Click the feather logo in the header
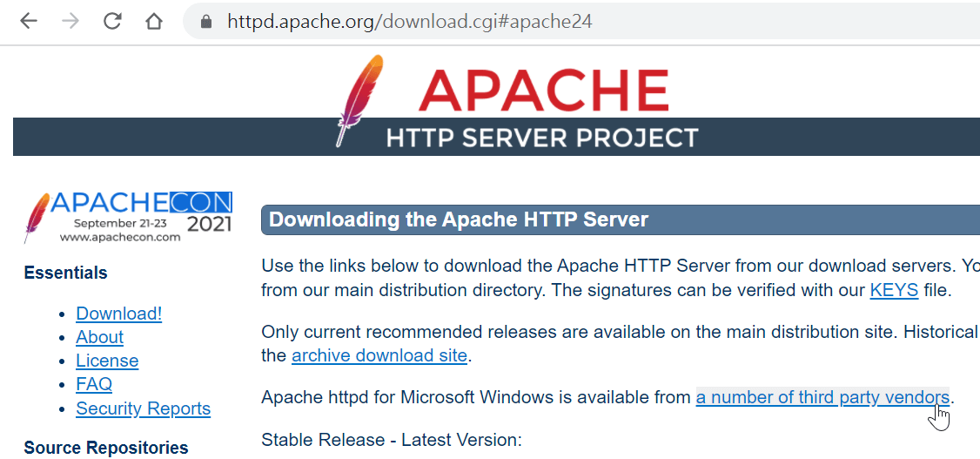The image size is (980, 459). [359, 100]
